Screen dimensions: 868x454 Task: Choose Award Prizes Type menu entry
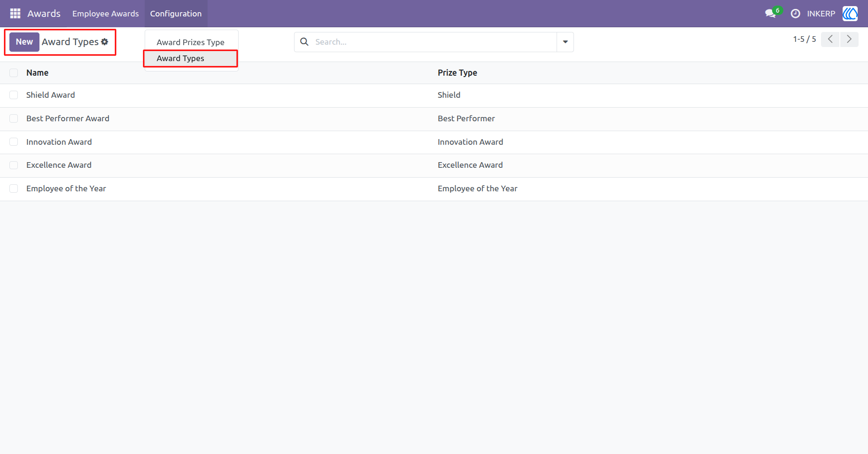click(191, 42)
